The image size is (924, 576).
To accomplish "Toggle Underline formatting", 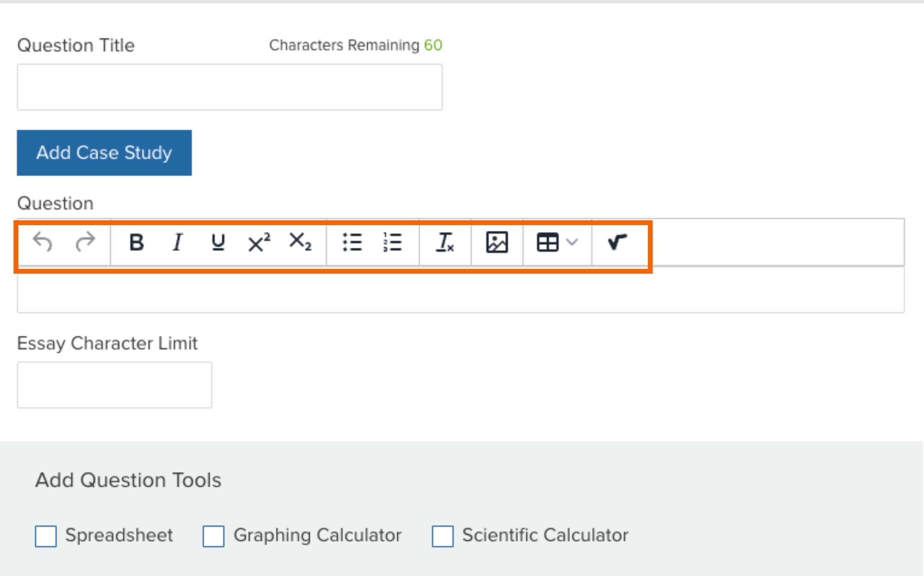I will 218,242.
